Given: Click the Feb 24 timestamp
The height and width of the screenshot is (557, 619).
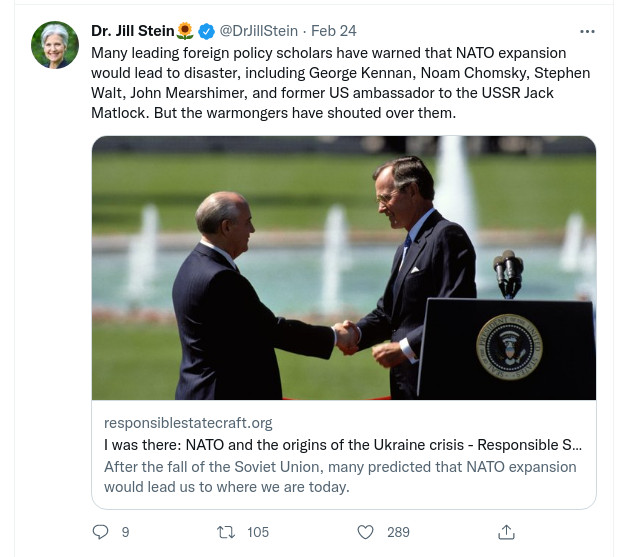Looking at the screenshot, I should 334,31.
